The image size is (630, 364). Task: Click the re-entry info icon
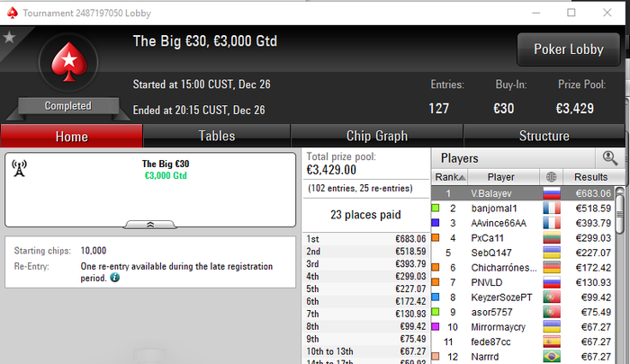(x=115, y=278)
